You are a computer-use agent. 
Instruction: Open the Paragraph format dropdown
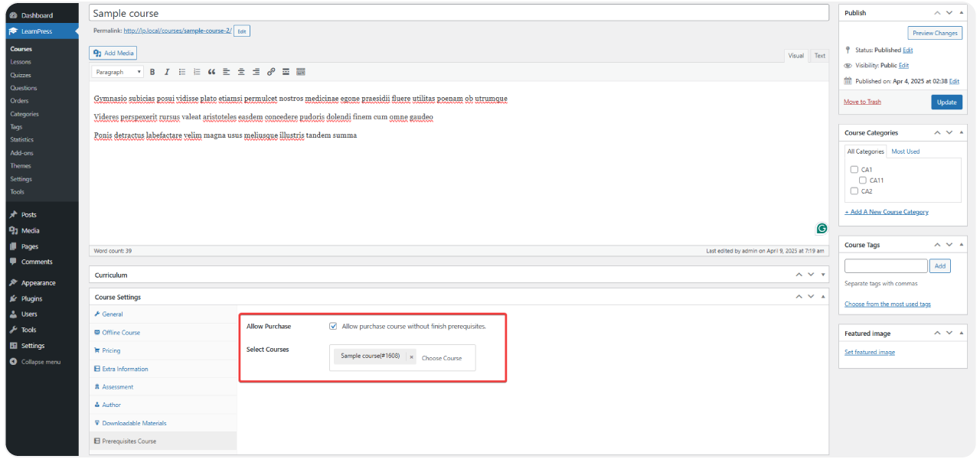(x=118, y=72)
